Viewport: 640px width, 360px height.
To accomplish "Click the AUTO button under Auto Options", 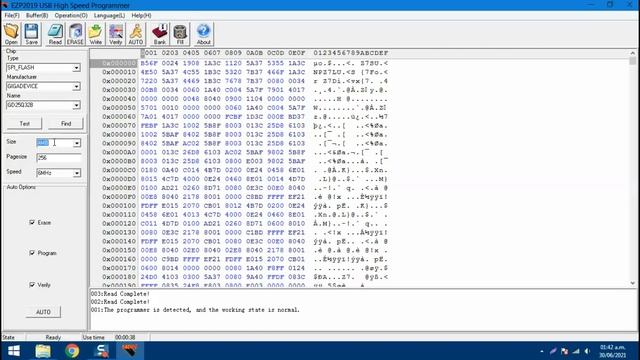I will (x=43, y=312).
